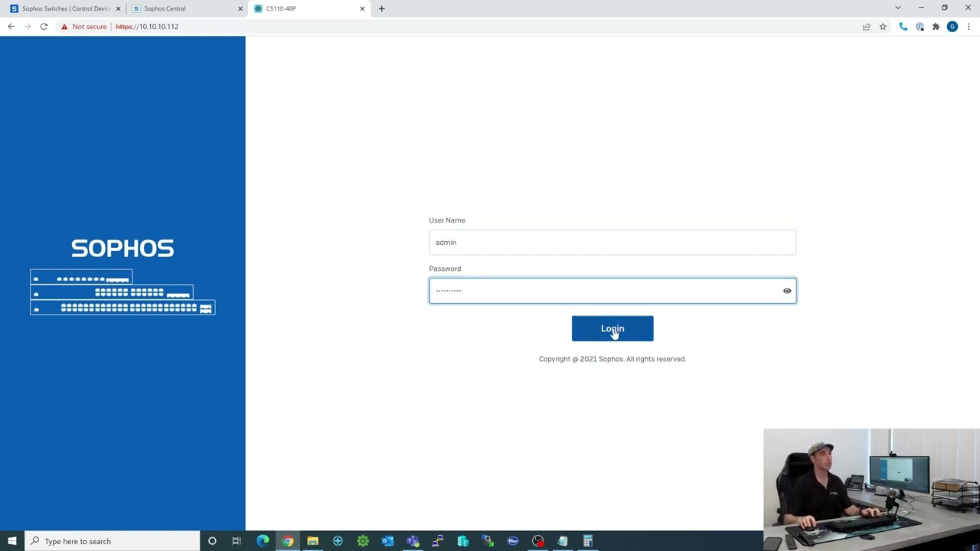The height and width of the screenshot is (551, 980).
Task: Open Outlook from taskbar
Action: pyautogui.click(x=387, y=541)
